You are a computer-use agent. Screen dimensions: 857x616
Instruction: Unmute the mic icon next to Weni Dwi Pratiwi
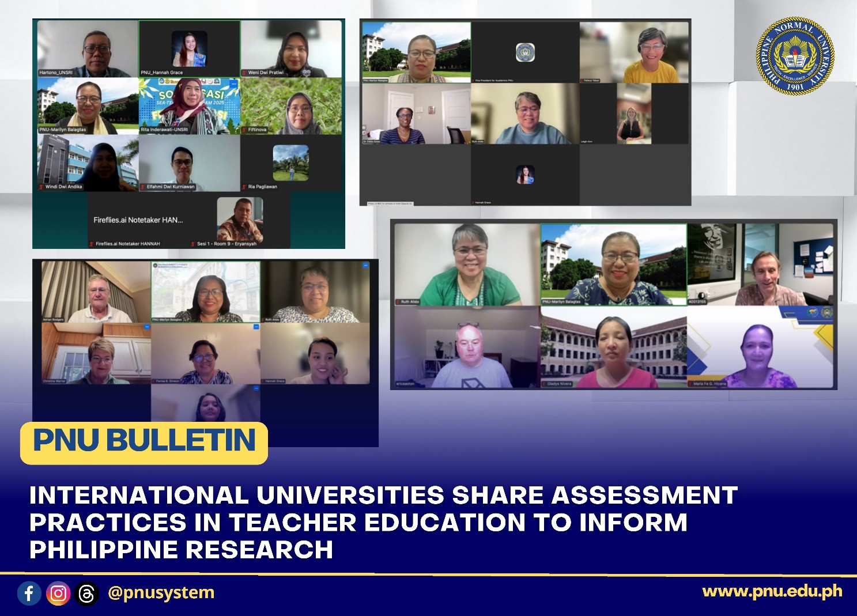pyautogui.click(x=244, y=73)
